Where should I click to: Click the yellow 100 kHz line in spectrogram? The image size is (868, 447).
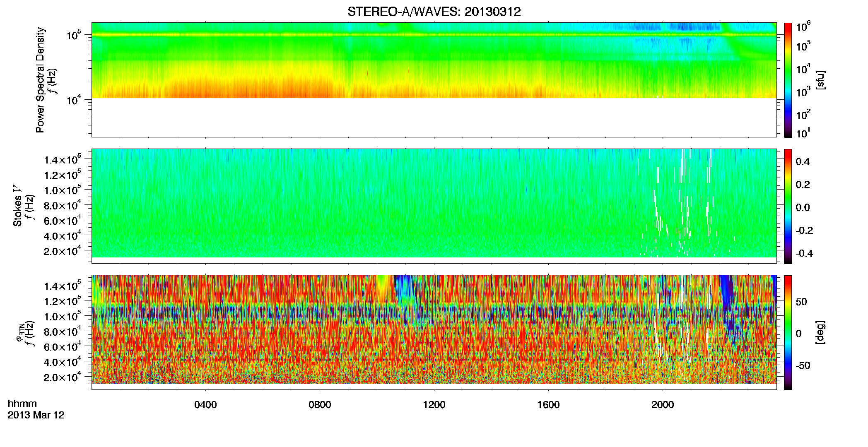pos(434,35)
